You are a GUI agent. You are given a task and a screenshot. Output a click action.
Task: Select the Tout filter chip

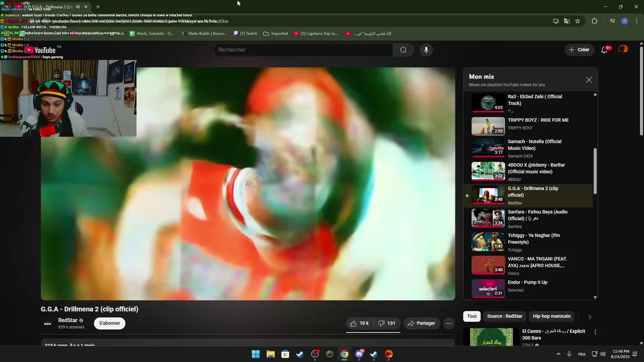pyautogui.click(x=471, y=316)
